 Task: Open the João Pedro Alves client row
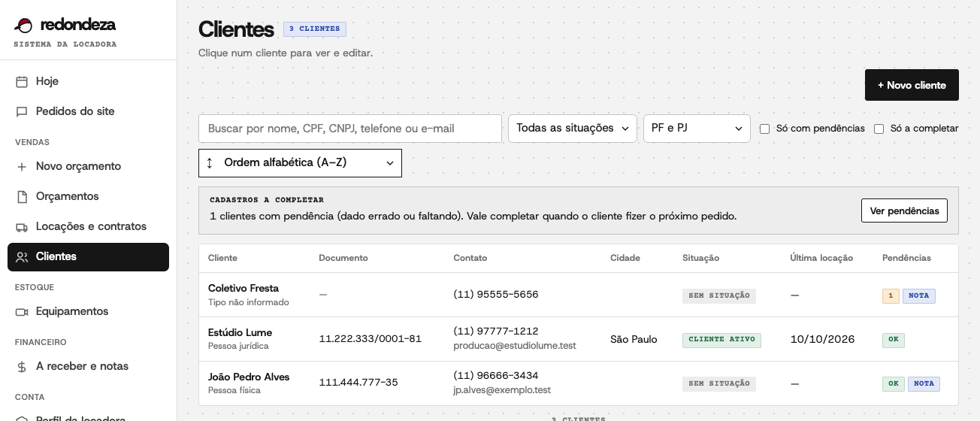click(x=579, y=383)
